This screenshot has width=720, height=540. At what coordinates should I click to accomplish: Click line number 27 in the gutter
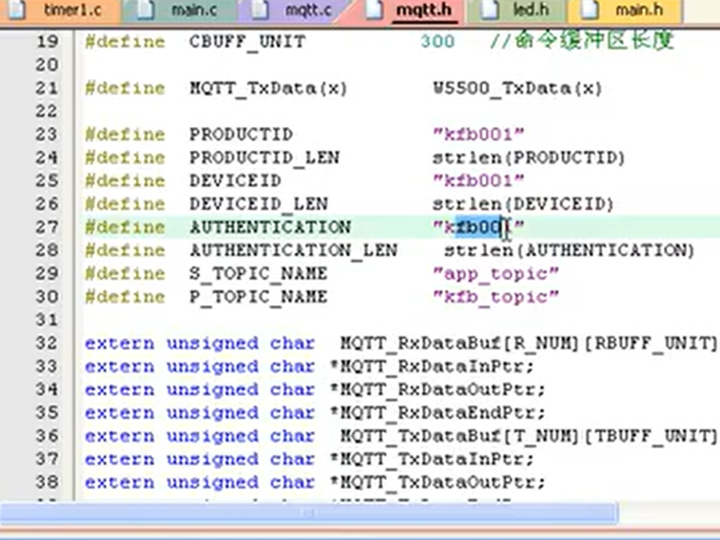pos(46,227)
